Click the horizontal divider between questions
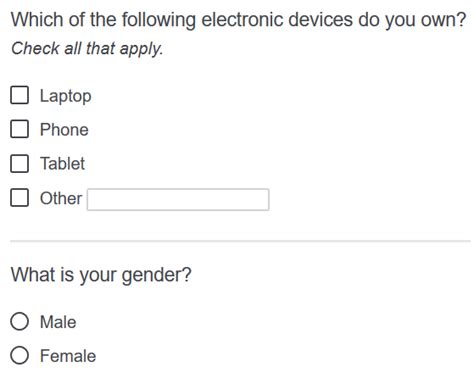Screen dimensions: 474x384 point(240,240)
